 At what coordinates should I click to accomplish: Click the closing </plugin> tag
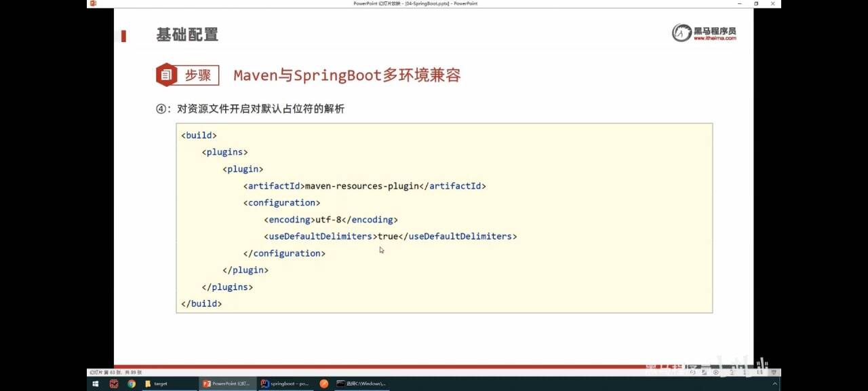(245, 270)
